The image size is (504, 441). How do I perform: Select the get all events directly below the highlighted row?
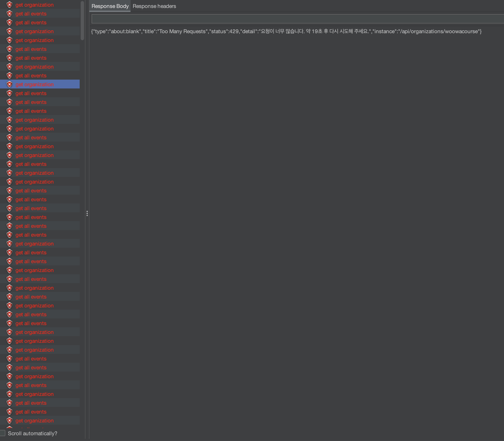(31, 93)
